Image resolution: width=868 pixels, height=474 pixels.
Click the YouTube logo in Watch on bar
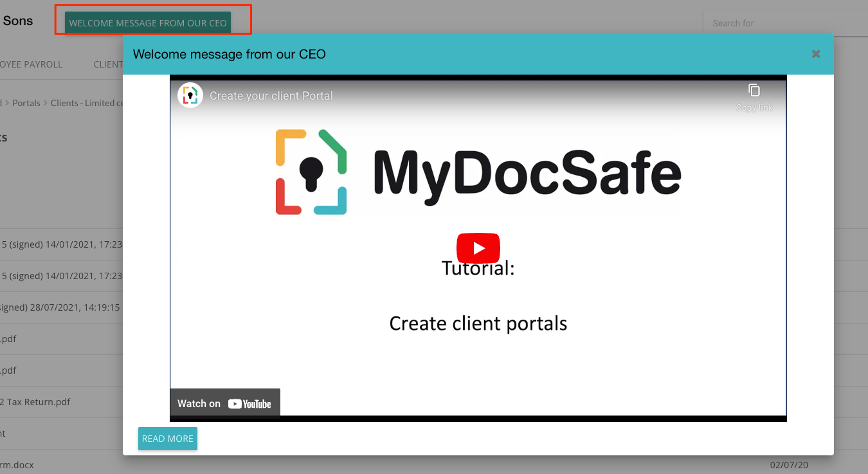click(x=249, y=404)
